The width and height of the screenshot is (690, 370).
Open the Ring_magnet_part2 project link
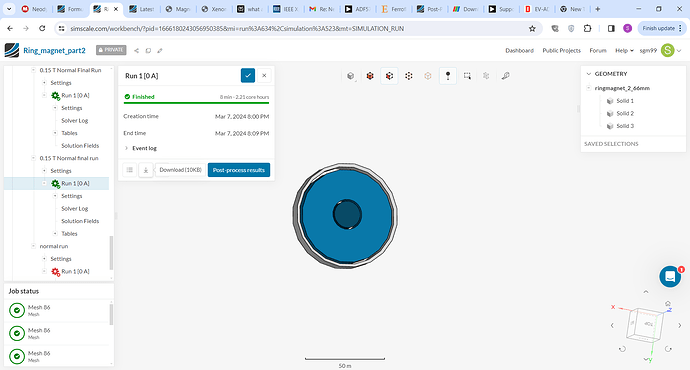54,50
